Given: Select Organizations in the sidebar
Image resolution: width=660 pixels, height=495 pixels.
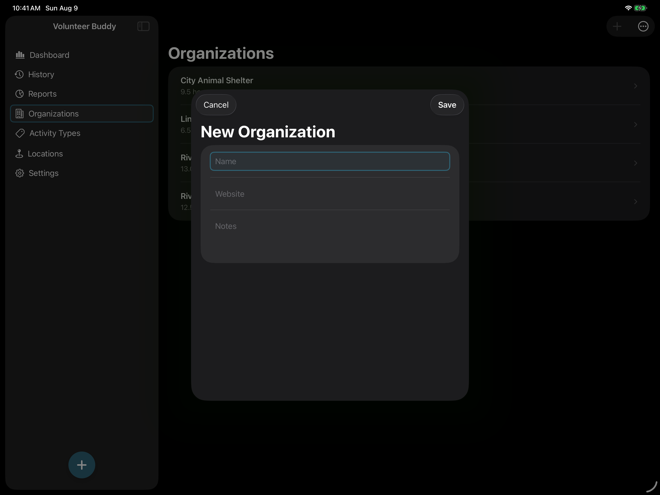Looking at the screenshot, I should point(82,114).
